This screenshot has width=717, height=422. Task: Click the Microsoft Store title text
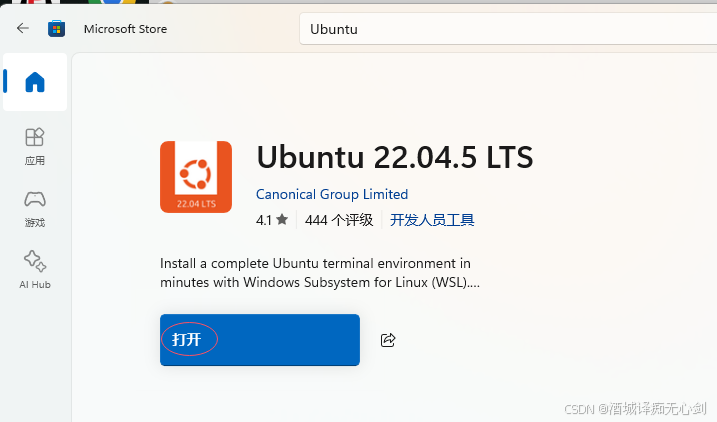125,29
